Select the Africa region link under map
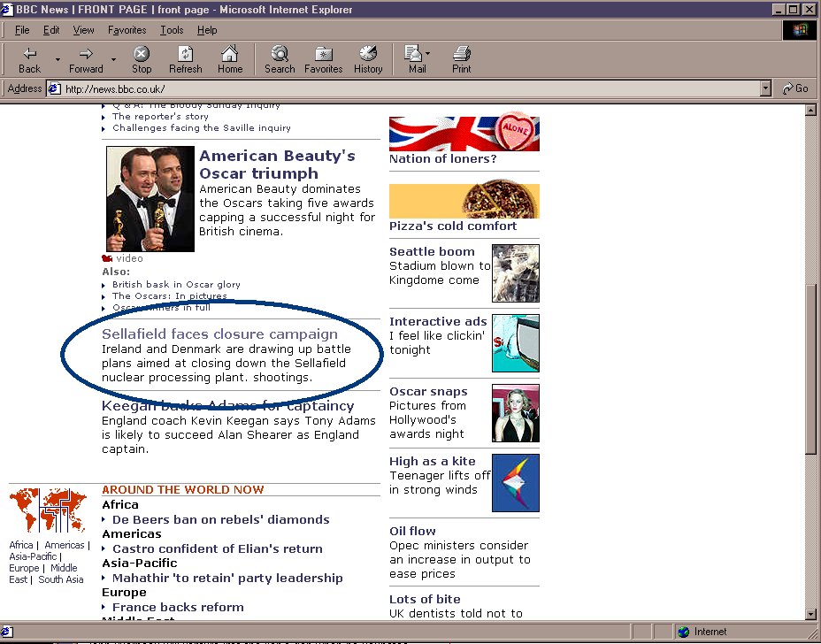821x644 pixels. [x=21, y=545]
